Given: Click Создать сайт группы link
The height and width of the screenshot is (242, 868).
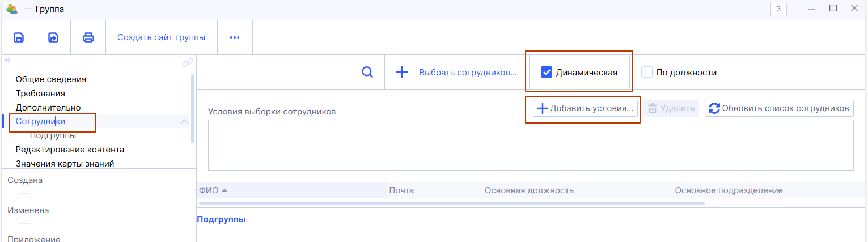Looking at the screenshot, I should tap(161, 38).
